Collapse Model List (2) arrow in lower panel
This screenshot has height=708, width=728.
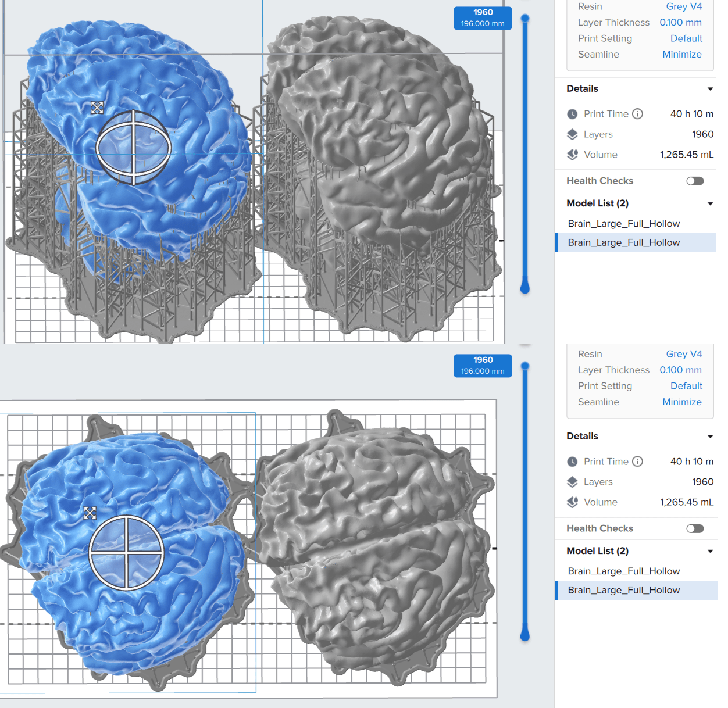tap(710, 551)
